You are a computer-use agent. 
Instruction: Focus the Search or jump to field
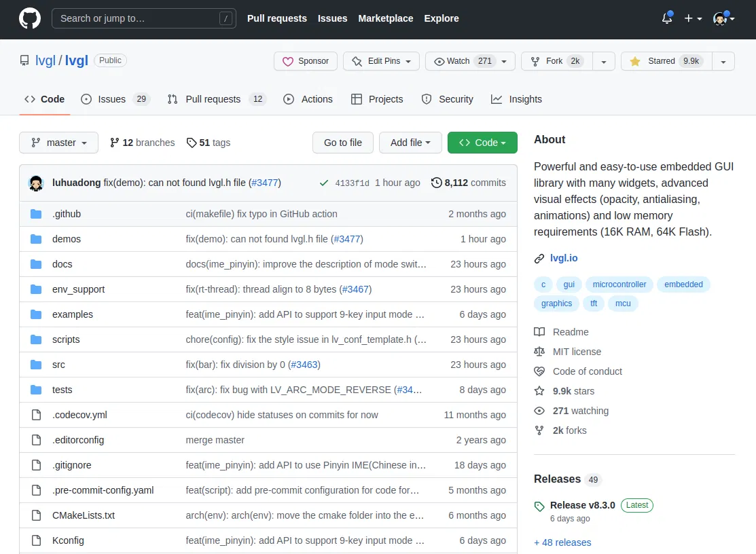(144, 18)
